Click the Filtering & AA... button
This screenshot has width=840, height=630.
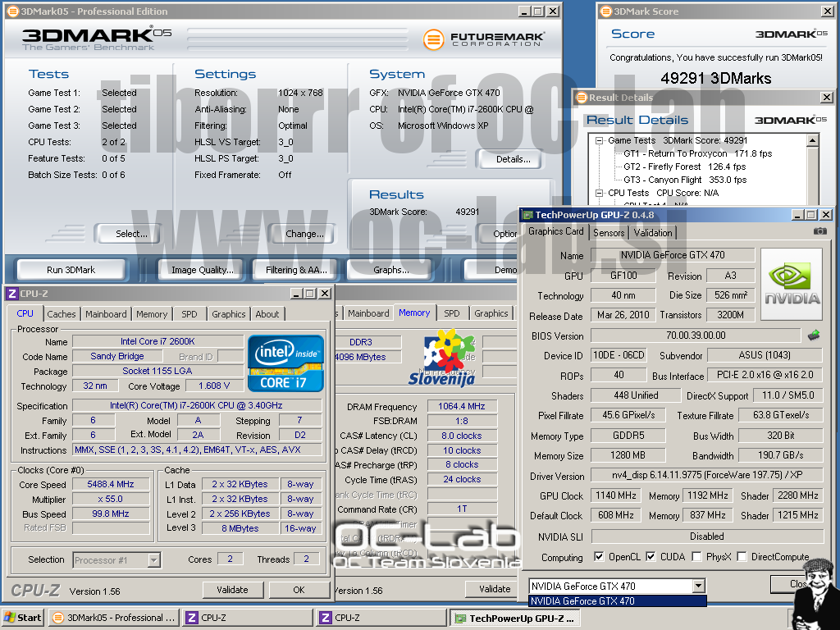(x=296, y=270)
